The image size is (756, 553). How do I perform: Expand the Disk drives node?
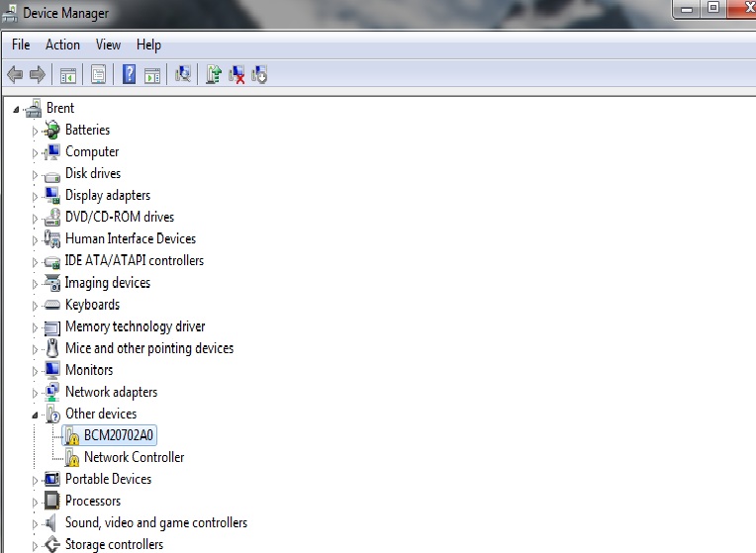point(35,174)
